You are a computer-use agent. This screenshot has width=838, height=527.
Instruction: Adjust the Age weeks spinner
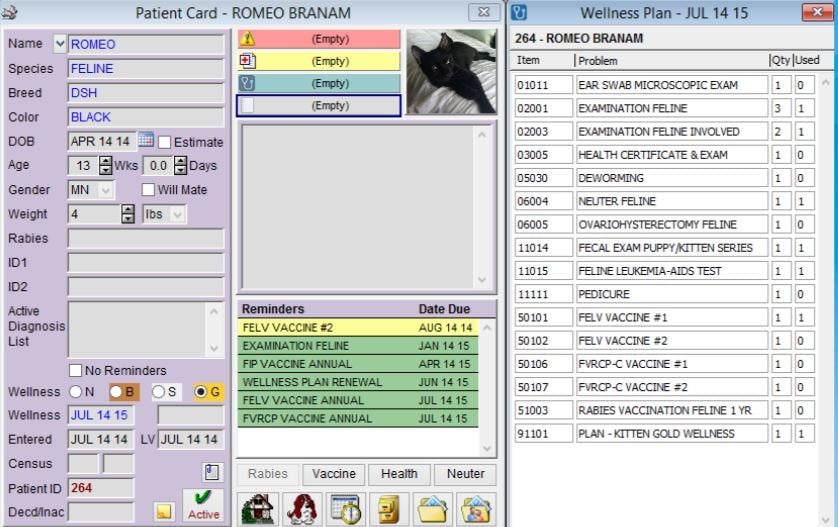tap(106, 166)
